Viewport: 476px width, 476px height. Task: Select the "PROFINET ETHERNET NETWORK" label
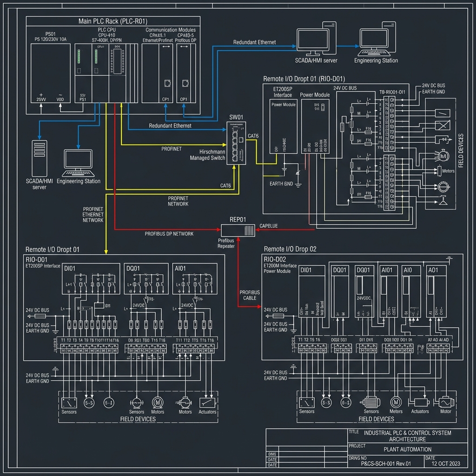pyautogui.click(x=93, y=215)
